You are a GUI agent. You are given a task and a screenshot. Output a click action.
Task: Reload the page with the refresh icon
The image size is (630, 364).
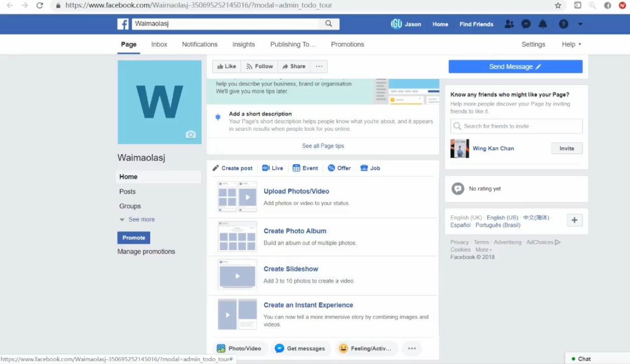pyautogui.click(x=40, y=6)
